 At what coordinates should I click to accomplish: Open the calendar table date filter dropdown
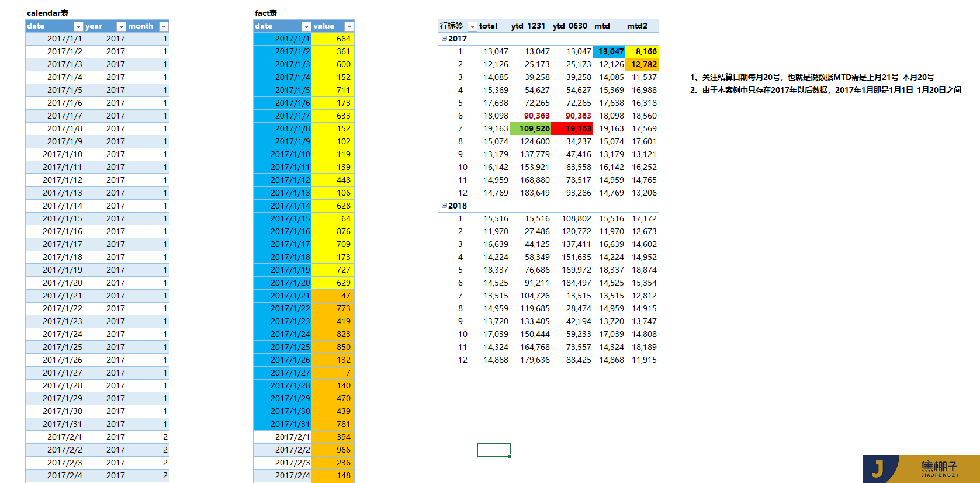pos(78,26)
